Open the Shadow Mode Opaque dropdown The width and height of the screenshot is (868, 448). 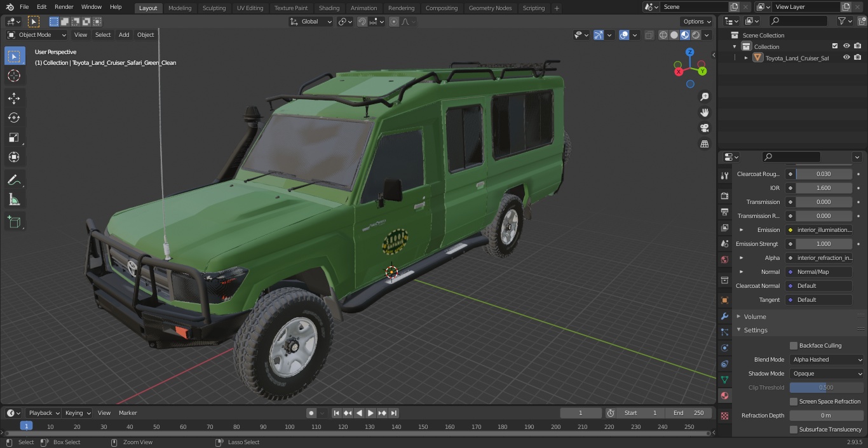(827, 374)
